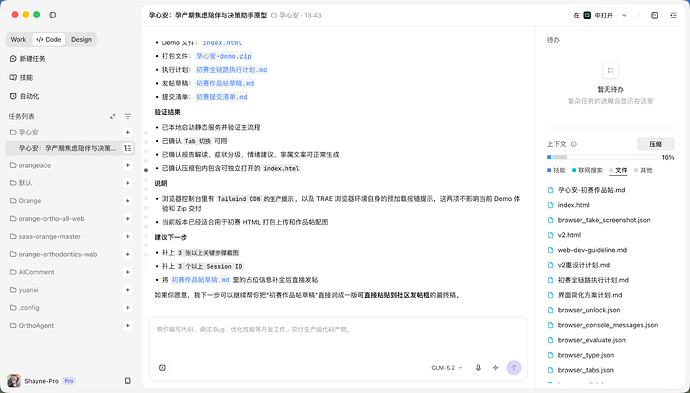The image size is (690, 393).
Task: Open the 初赛提交清单.md link
Action: [222, 97]
